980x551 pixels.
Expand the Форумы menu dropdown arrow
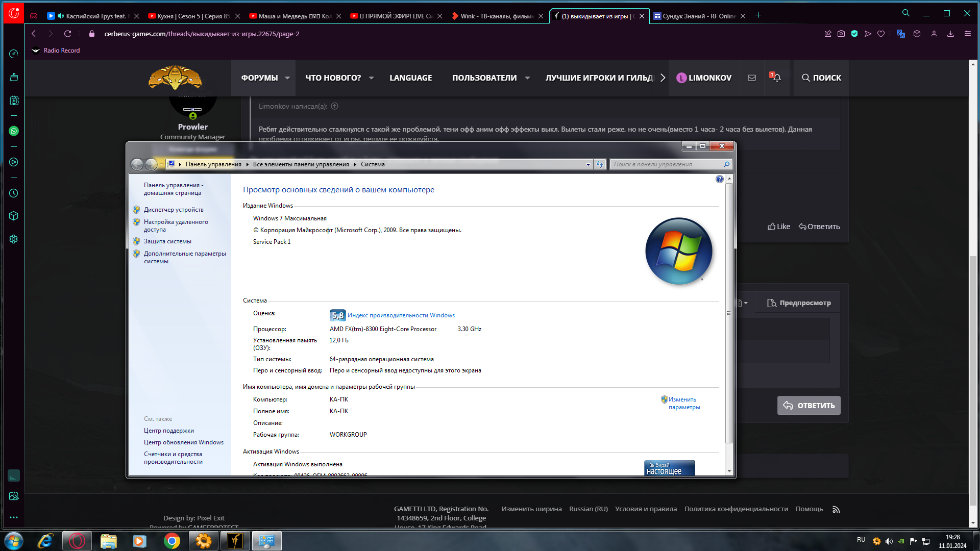click(287, 78)
